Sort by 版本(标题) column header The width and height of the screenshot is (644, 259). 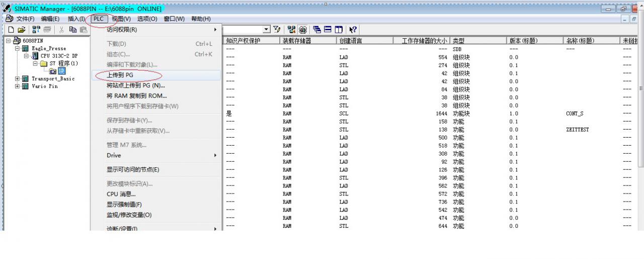535,41
